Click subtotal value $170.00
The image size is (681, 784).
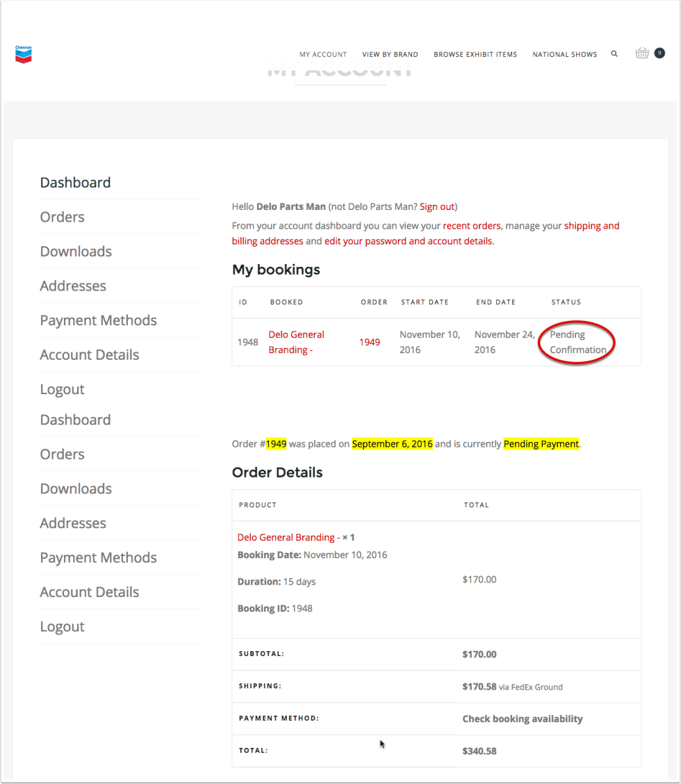(x=479, y=655)
